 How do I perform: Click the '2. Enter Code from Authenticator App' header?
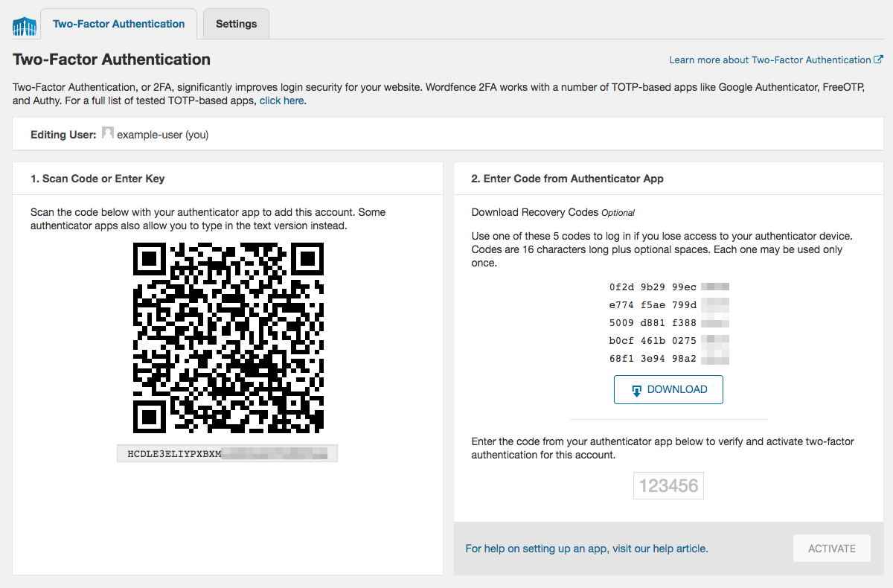pos(569,177)
